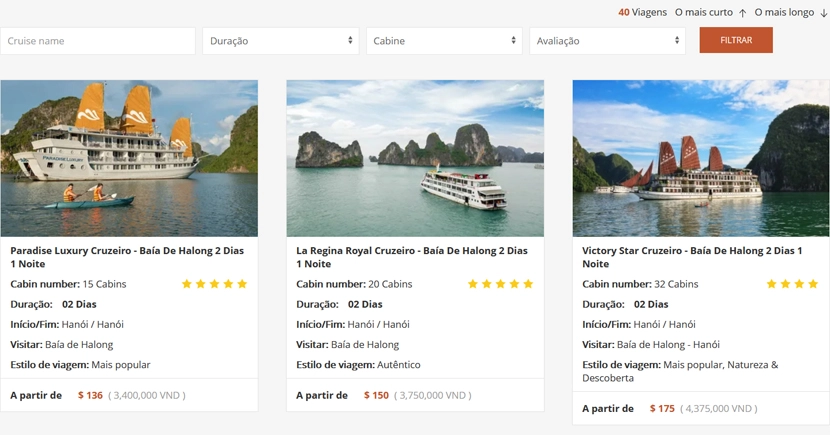This screenshot has width=830, height=435.
Task: Click Natureza & Descoberta travel style text
Action: pyautogui.click(x=680, y=371)
